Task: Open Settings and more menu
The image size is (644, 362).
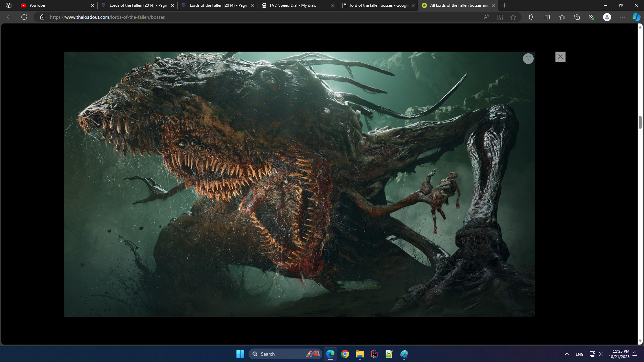Action: pos(622,17)
